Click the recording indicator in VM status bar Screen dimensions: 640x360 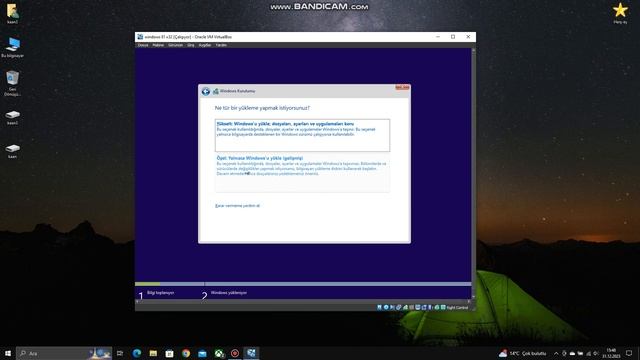coord(424,307)
